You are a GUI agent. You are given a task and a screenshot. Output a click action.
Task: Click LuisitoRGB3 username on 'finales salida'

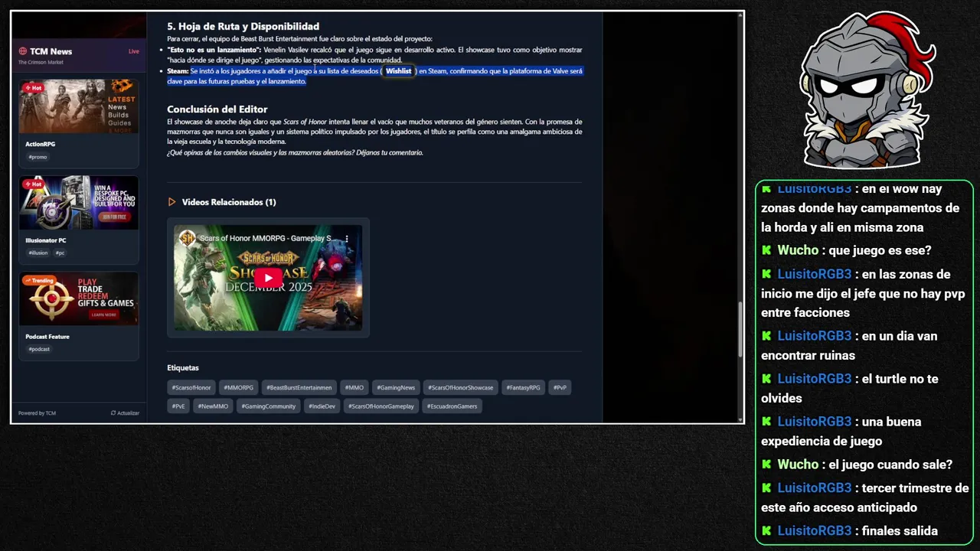[815, 530]
